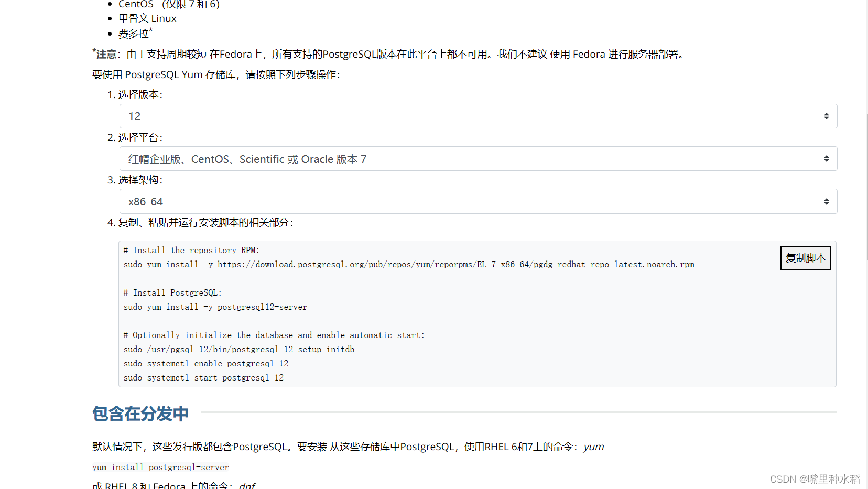Screen dimensions: 868x489
Task: Open the x86_64 architecture dropdown
Action: click(x=472, y=201)
